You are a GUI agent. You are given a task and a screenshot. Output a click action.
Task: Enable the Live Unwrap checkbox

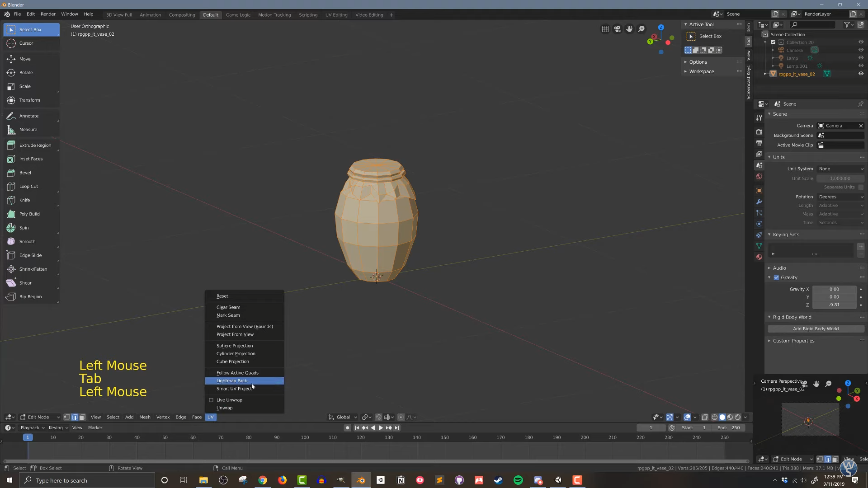211,400
